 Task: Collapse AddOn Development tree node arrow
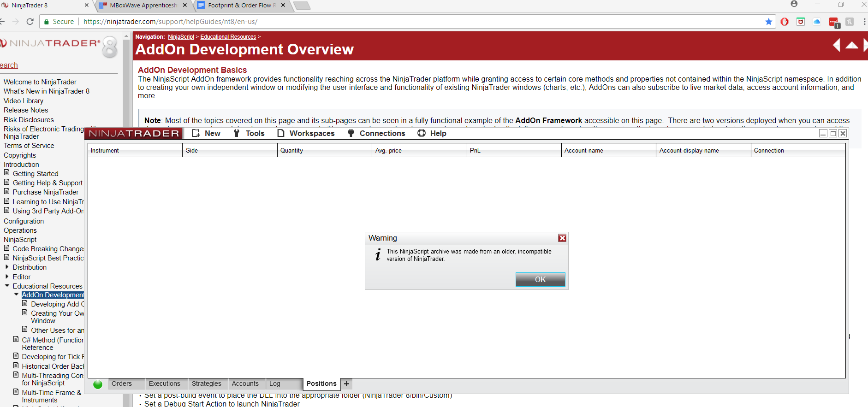pyautogui.click(x=16, y=295)
